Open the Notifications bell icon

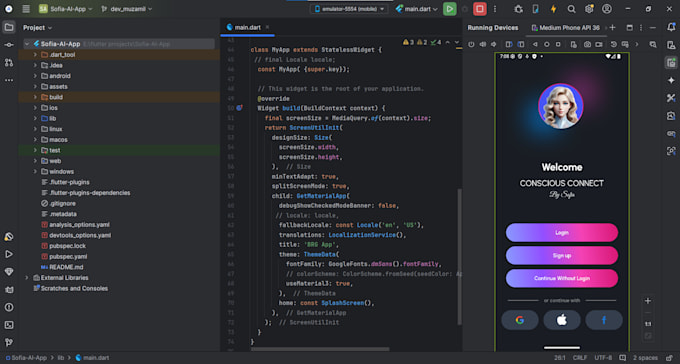click(671, 27)
